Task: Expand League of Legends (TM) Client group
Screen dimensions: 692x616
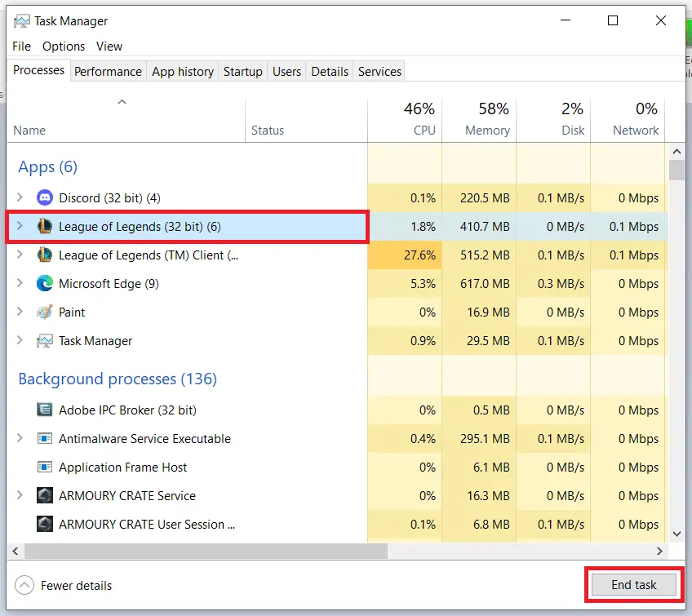Action: (20, 255)
